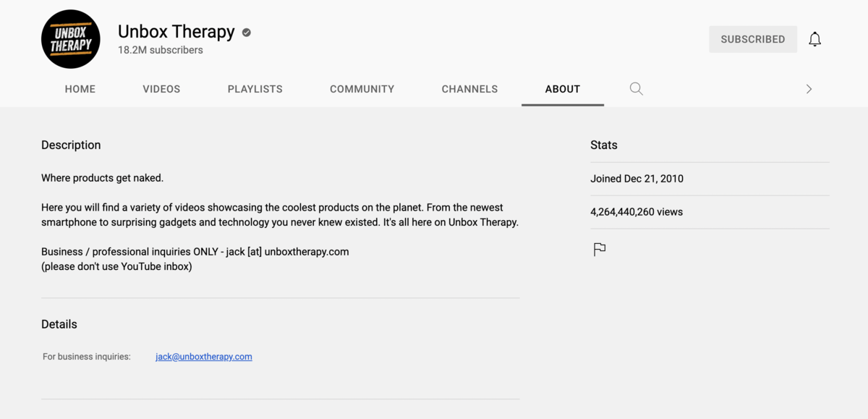
Task: Click the "(please don't use YouTube inbox)" text
Action: [x=116, y=266]
